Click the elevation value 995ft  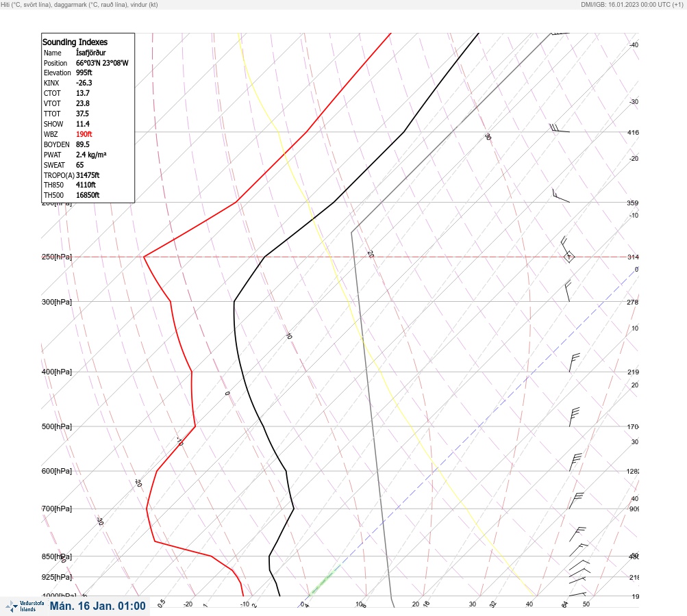point(84,73)
